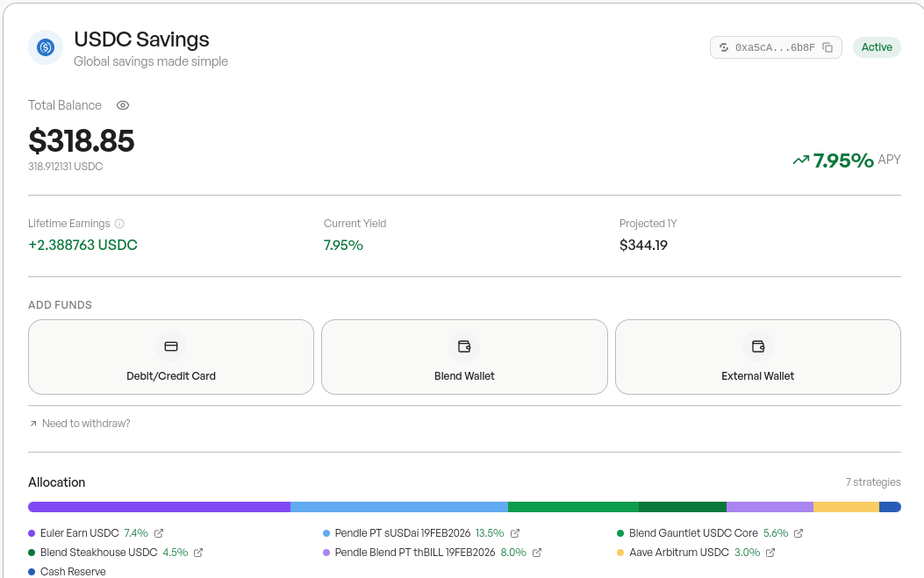This screenshot has width=924, height=578.
Task: Click the 8.0% Pendle thBILL yield value
Action: point(513,553)
